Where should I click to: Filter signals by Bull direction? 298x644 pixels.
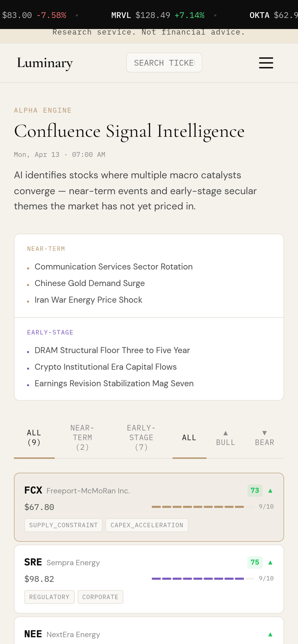click(x=225, y=438)
